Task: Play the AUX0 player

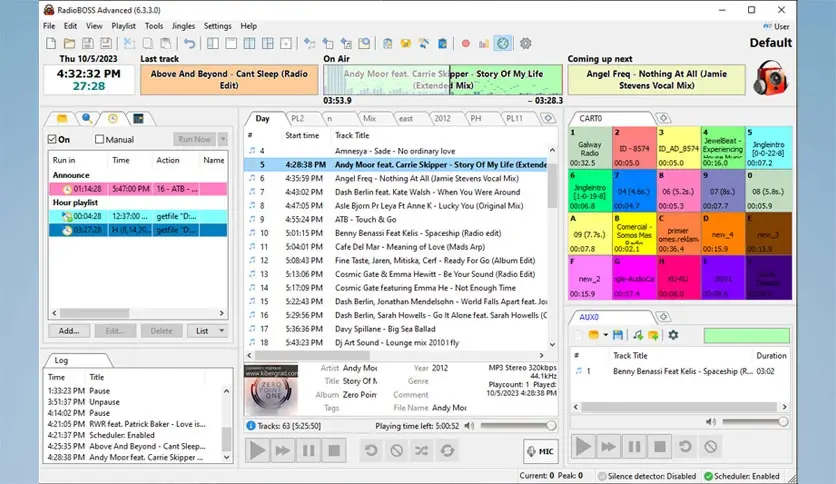Action: (583, 447)
